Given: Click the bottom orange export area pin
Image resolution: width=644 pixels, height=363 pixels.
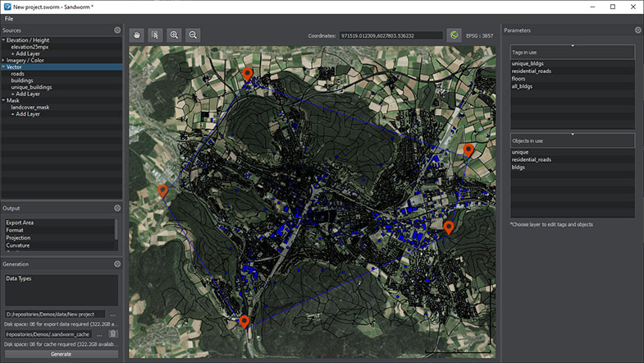Looking at the screenshot, I should [244, 322].
